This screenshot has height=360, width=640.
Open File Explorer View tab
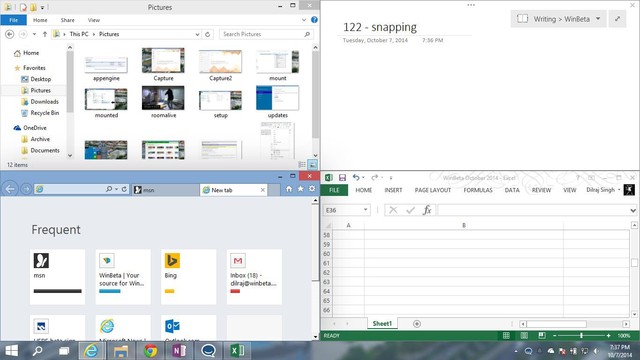[93, 20]
